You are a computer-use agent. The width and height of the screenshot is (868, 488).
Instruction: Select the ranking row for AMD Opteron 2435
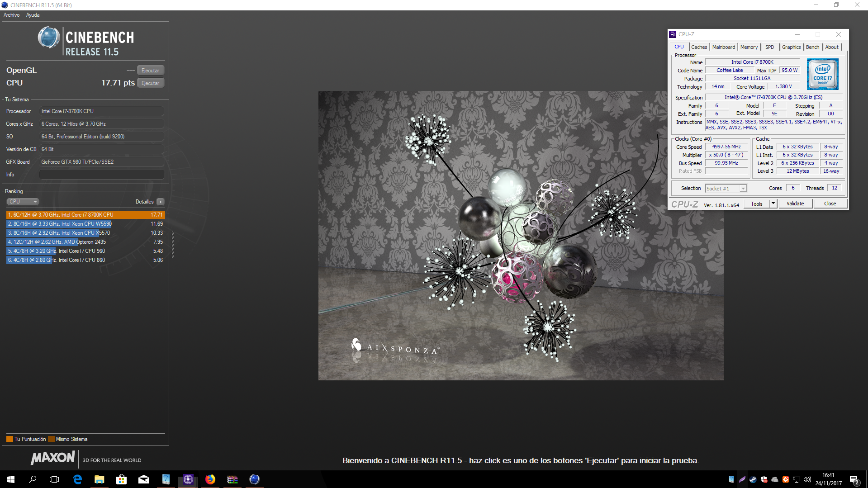(85, 242)
